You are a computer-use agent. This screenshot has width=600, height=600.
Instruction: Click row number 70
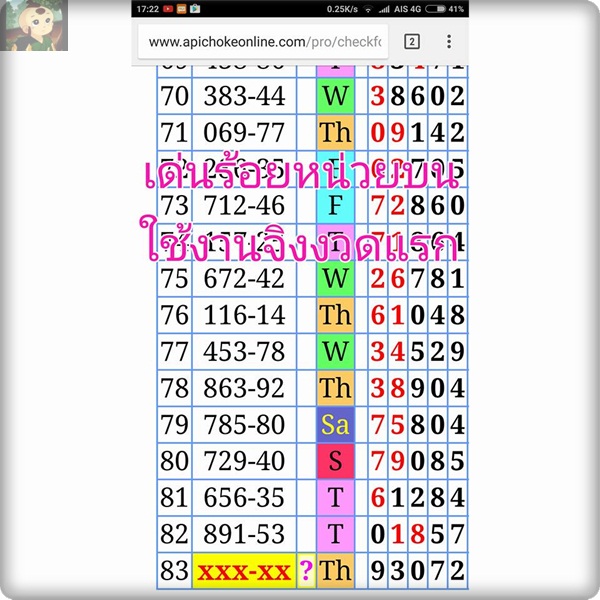tap(174, 96)
